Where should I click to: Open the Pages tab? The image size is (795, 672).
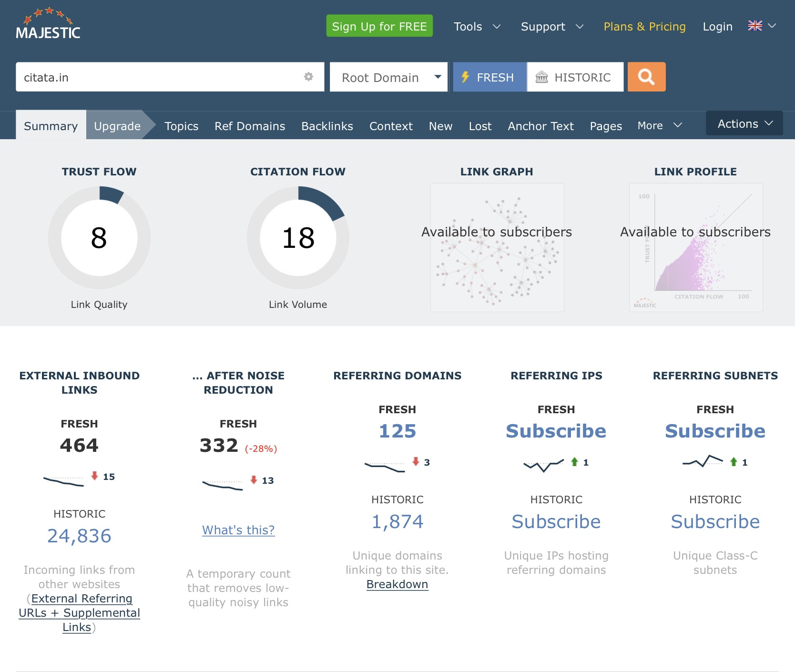click(x=606, y=126)
